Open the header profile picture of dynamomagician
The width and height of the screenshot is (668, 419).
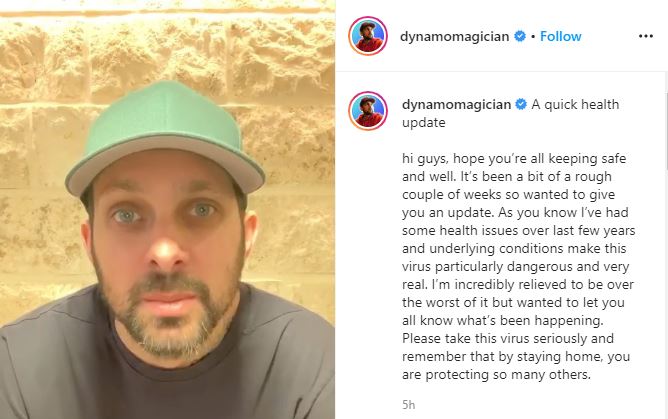pyautogui.click(x=368, y=36)
